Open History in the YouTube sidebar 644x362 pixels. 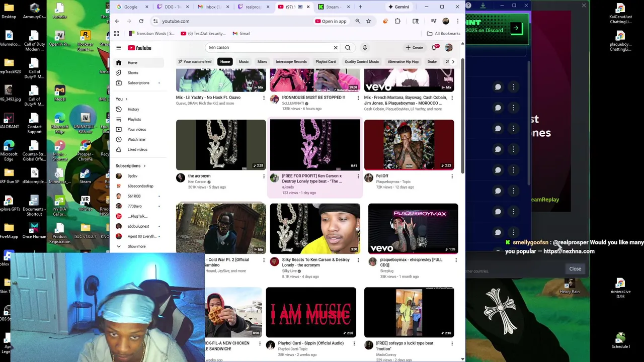133,109
